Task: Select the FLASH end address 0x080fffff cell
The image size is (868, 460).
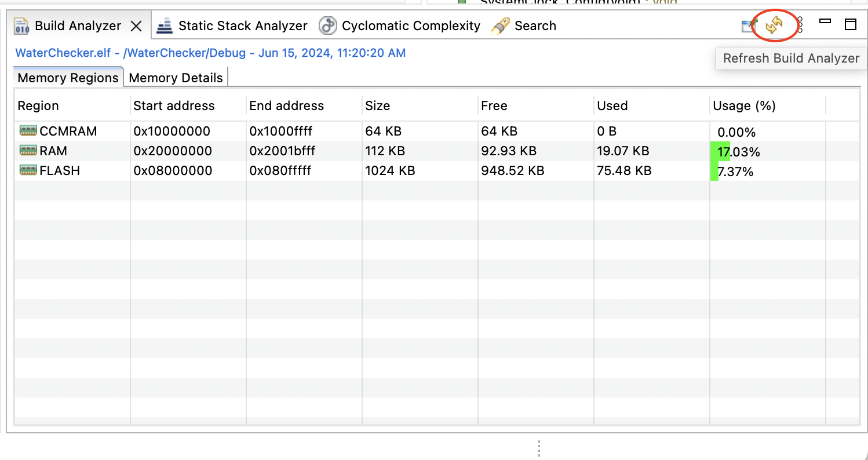Action: point(280,171)
